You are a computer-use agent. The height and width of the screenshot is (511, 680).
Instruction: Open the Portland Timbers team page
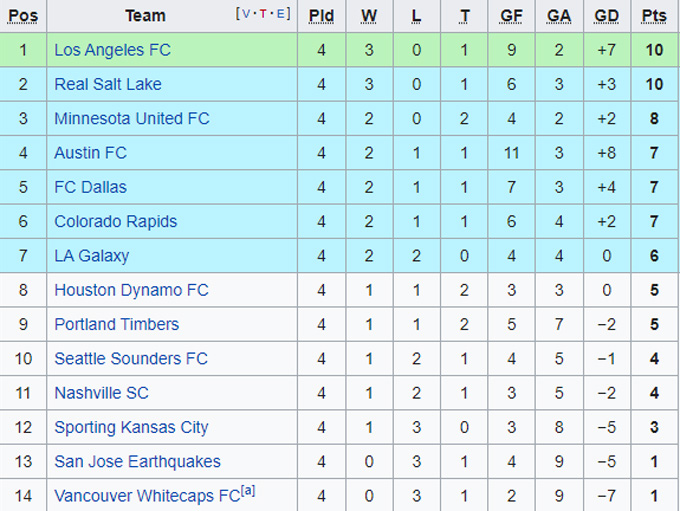pos(116,324)
